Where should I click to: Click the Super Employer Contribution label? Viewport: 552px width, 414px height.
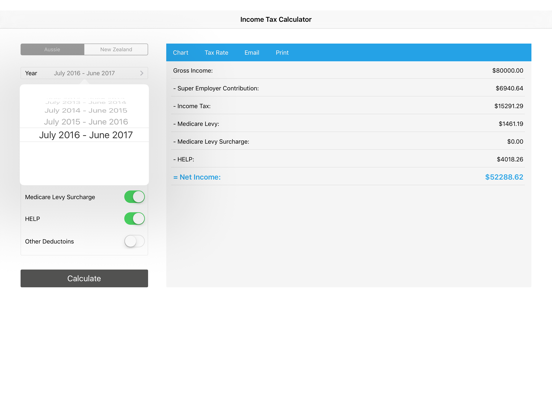(x=216, y=88)
